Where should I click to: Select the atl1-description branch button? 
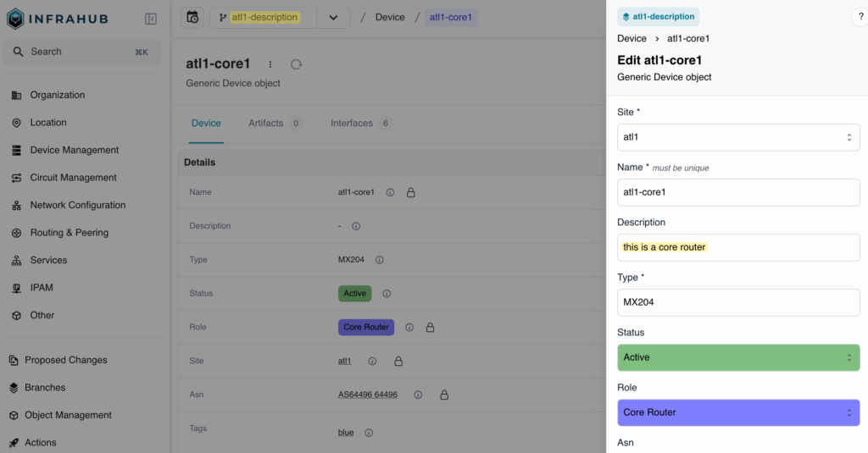[x=264, y=17]
